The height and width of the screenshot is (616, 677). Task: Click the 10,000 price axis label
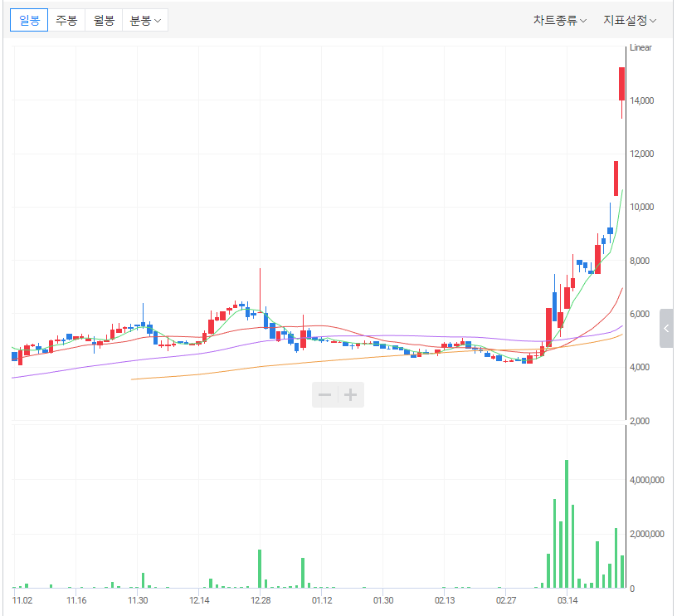tap(641, 207)
